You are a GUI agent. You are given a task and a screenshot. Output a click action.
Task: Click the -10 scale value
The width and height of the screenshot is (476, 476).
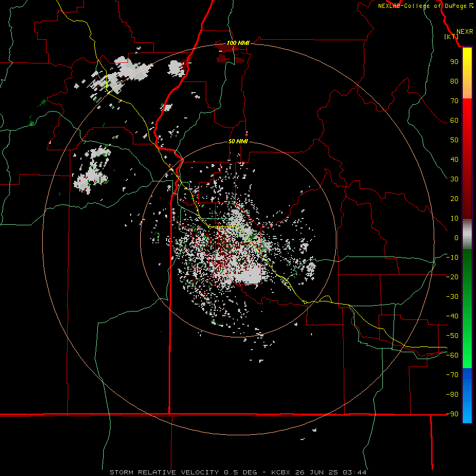(452, 258)
